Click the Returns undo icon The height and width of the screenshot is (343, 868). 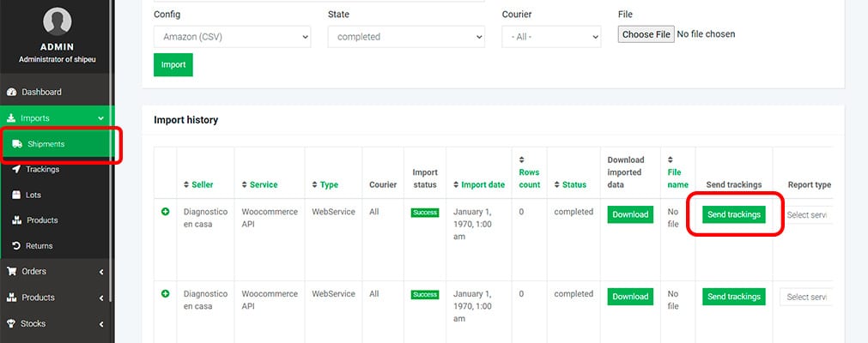(x=16, y=245)
